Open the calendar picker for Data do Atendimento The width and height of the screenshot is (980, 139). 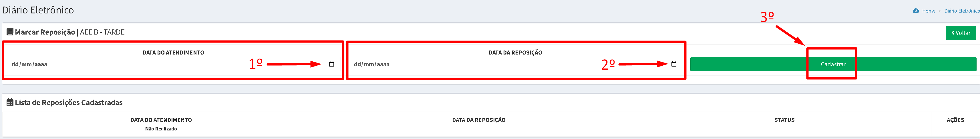[331, 64]
